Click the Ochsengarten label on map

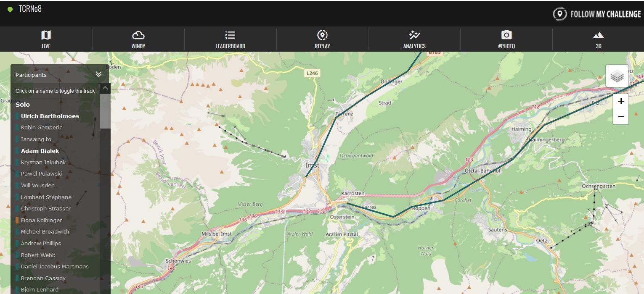(x=599, y=186)
